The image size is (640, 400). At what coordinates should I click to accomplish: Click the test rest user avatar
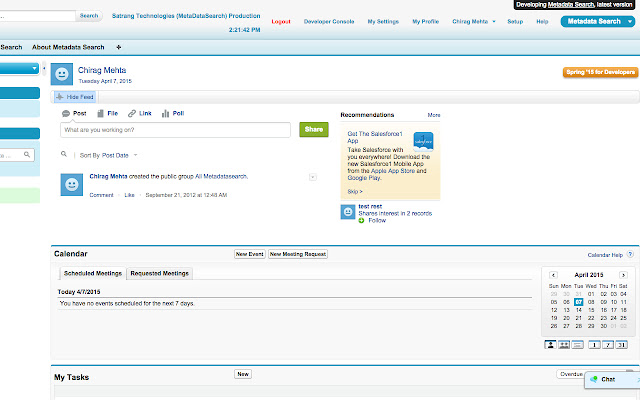[348, 212]
